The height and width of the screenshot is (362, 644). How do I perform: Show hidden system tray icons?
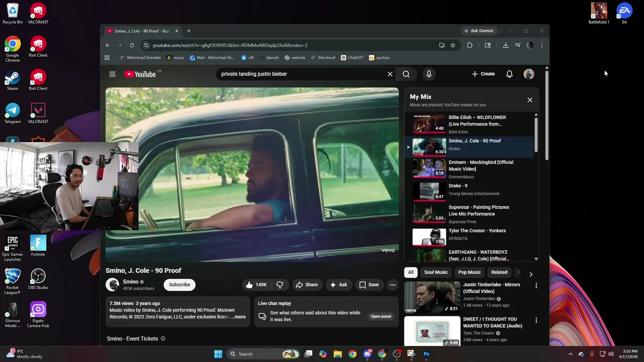[570, 354]
